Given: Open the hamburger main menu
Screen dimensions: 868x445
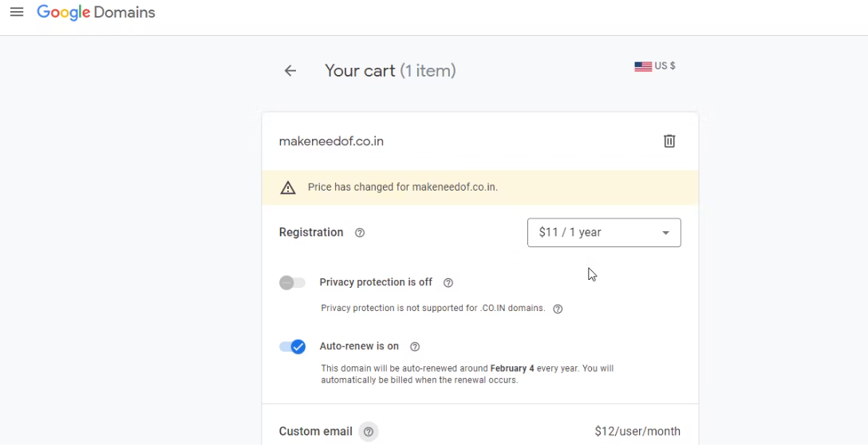Looking at the screenshot, I should pos(16,13).
